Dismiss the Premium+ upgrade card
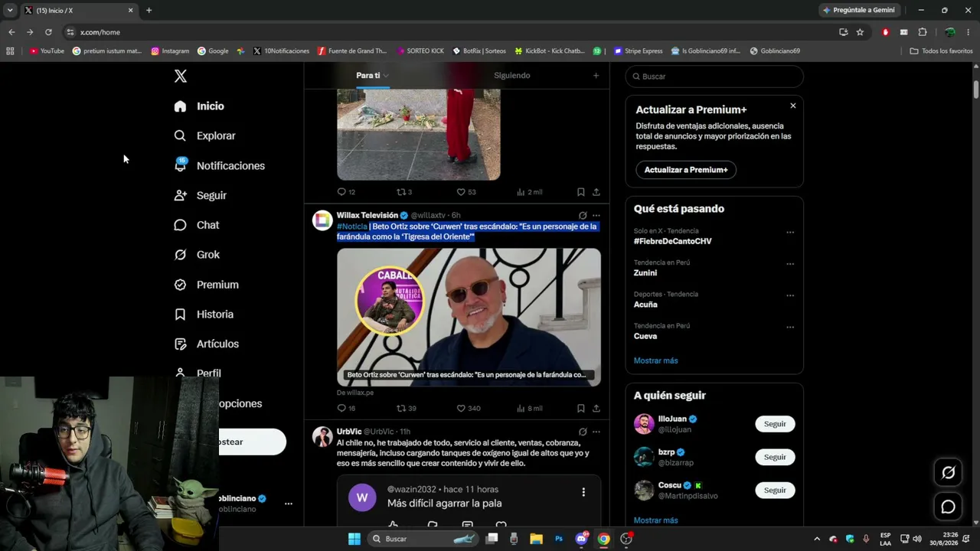Viewport: 980px width, 551px height. click(x=793, y=106)
